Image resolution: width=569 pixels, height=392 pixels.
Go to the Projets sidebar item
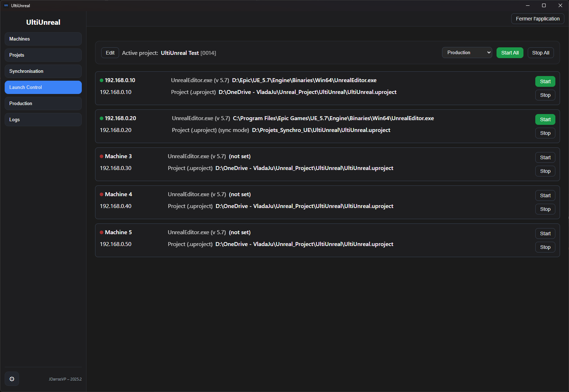click(x=43, y=55)
